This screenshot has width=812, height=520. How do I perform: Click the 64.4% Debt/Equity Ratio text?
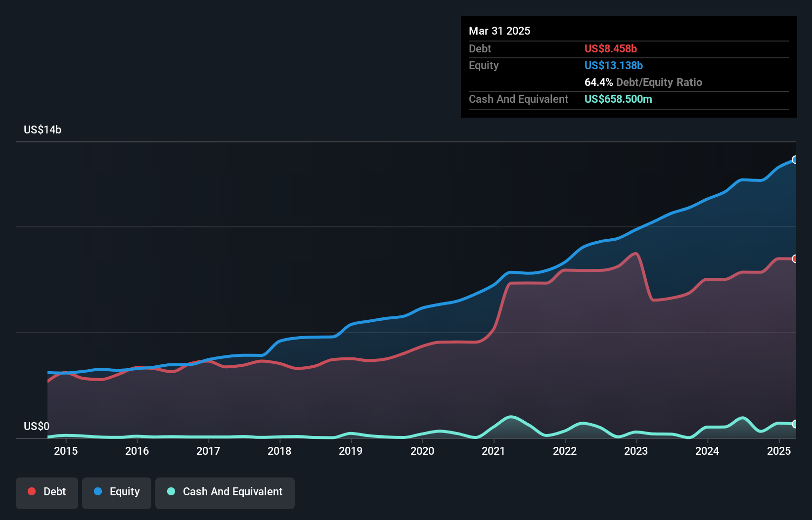tap(643, 83)
